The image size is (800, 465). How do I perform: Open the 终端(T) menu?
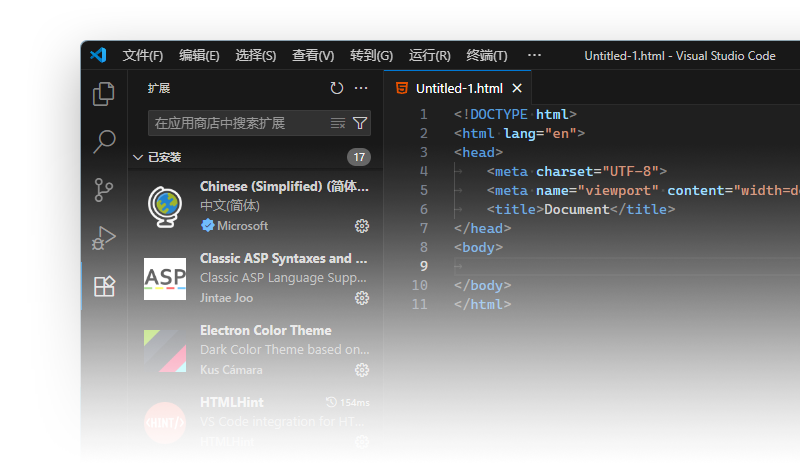(x=487, y=56)
